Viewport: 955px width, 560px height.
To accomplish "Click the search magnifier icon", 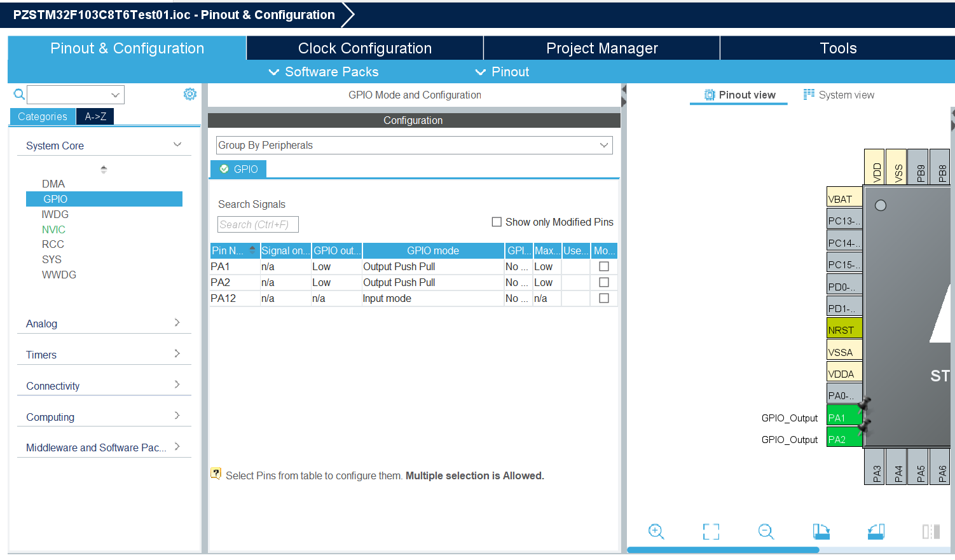I will coord(19,95).
